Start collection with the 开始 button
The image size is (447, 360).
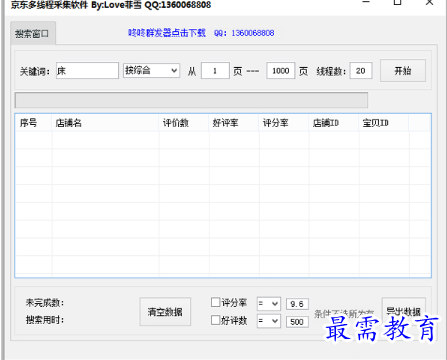point(403,71)
